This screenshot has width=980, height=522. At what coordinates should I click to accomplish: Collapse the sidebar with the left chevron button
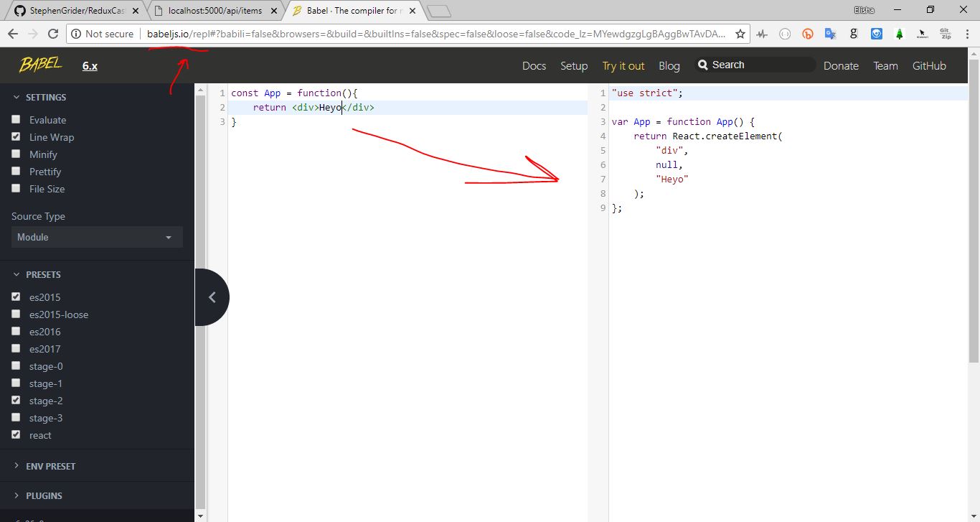pos(212,297)
